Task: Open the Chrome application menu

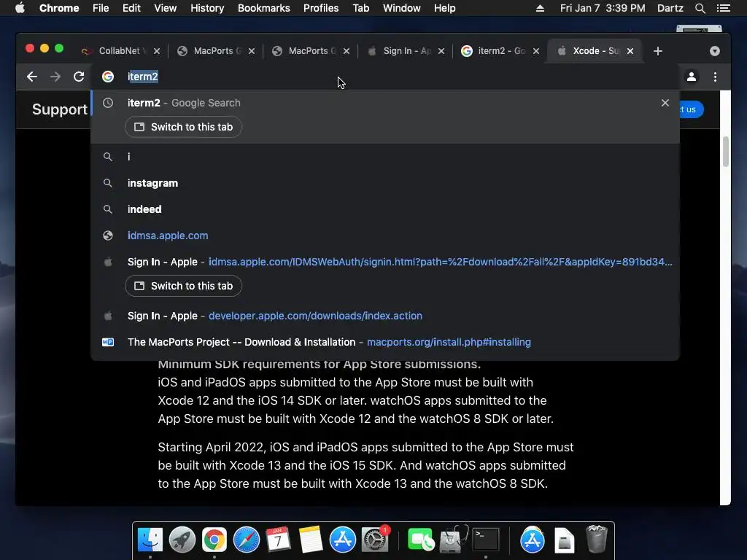Action: [x=59, y=8]
